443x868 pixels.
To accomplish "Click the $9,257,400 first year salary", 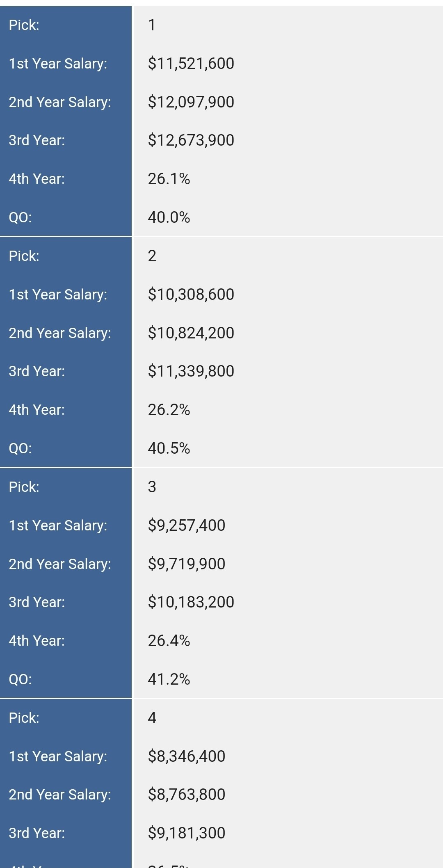I will [186, 525].
